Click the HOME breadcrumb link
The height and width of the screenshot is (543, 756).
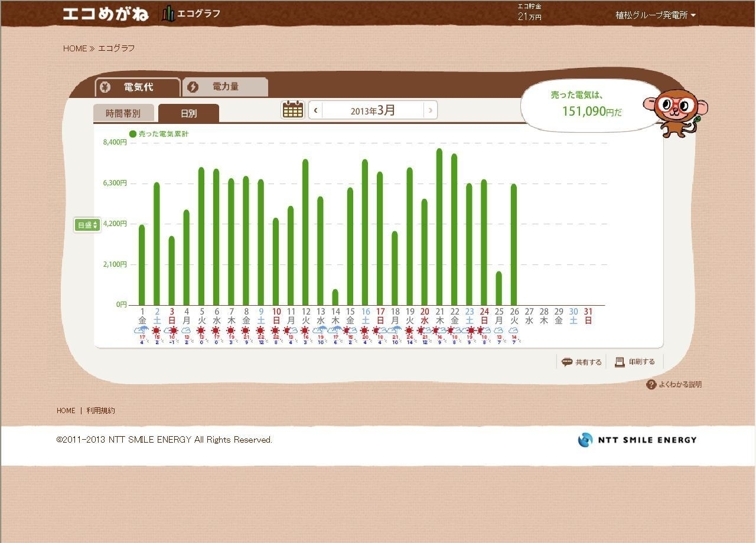75,48
